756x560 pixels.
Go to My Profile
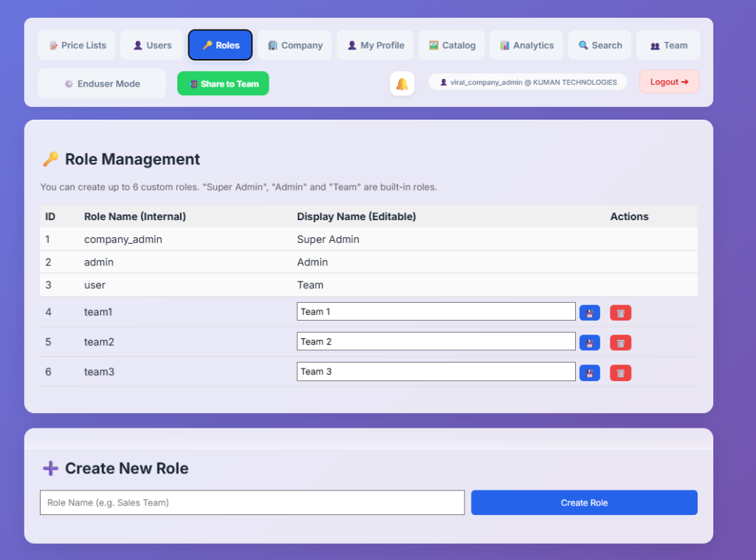tap(375, 45)
